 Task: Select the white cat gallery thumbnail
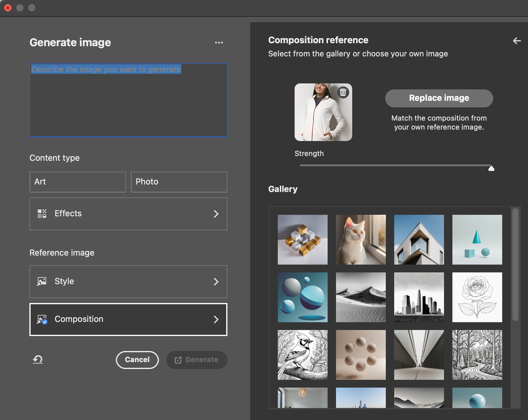[x=361, y=240]
